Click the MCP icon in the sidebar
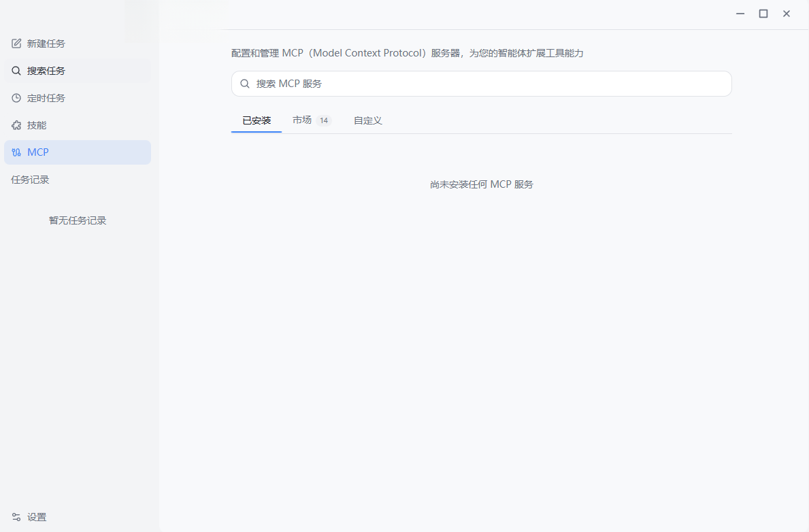The height and width of the screenshot is (532, 809). click(16, 152)
